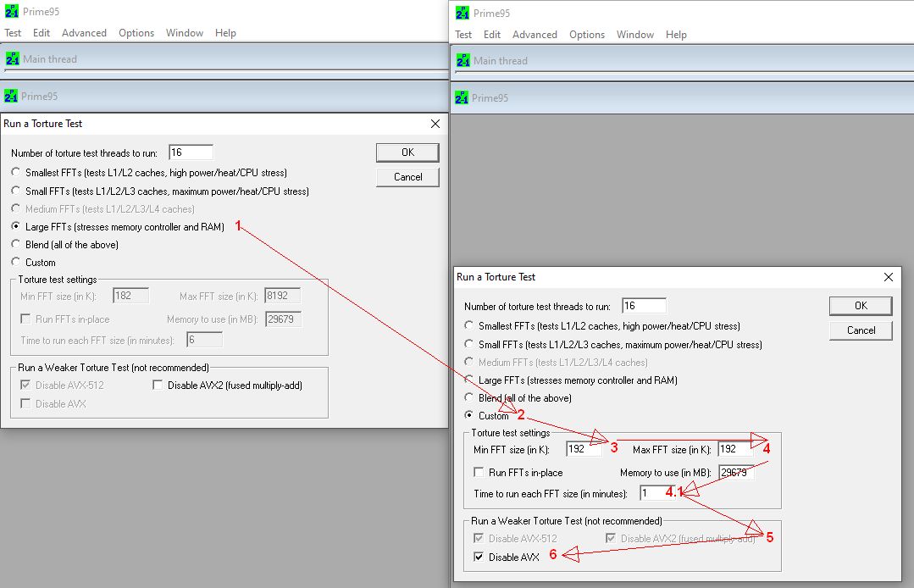Viewport: 914px width, 588px height.
Task: Click Prime95 icon in right window title bar
Action: tap(463, 13)
